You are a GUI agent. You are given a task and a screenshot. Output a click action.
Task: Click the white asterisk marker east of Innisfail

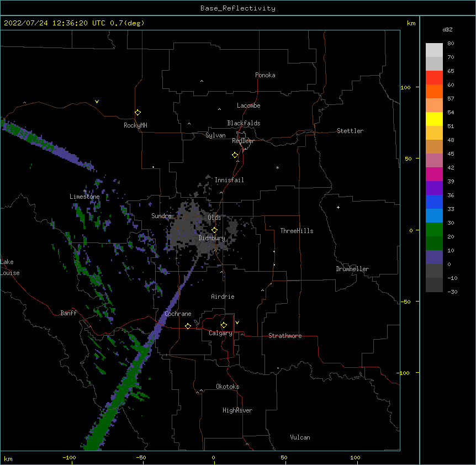[x=277, y=167]
